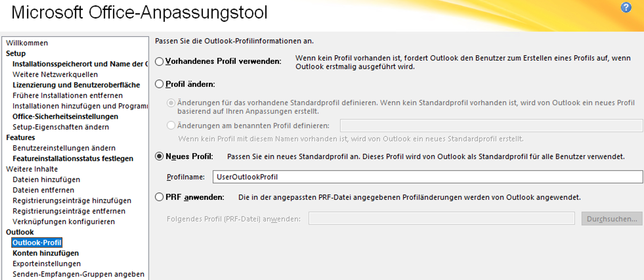Viewport: 644px width, 280px height.
Task: Open Benutzereinstellungen ändern page
Action: (x=64, y=148)
